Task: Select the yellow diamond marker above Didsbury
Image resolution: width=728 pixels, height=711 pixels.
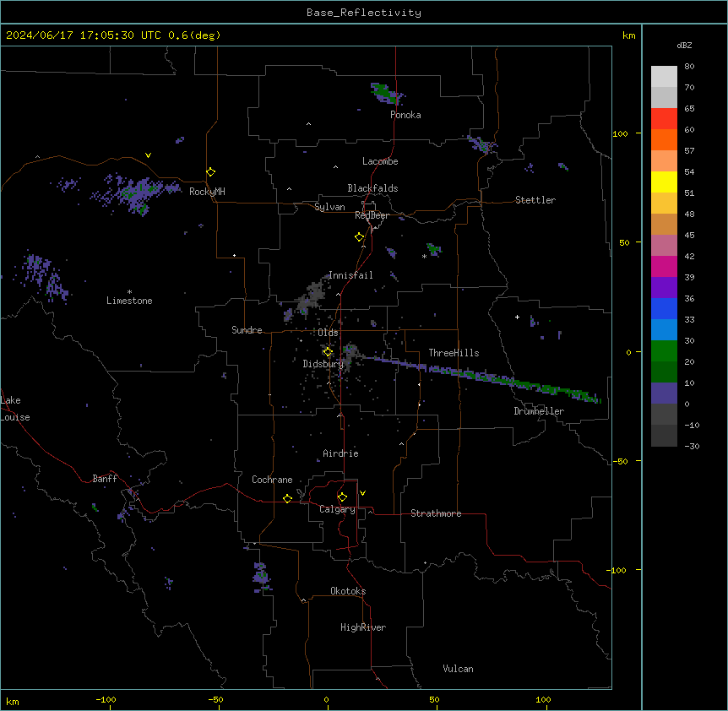Action: pyautogui.click(x=328, y=352)
